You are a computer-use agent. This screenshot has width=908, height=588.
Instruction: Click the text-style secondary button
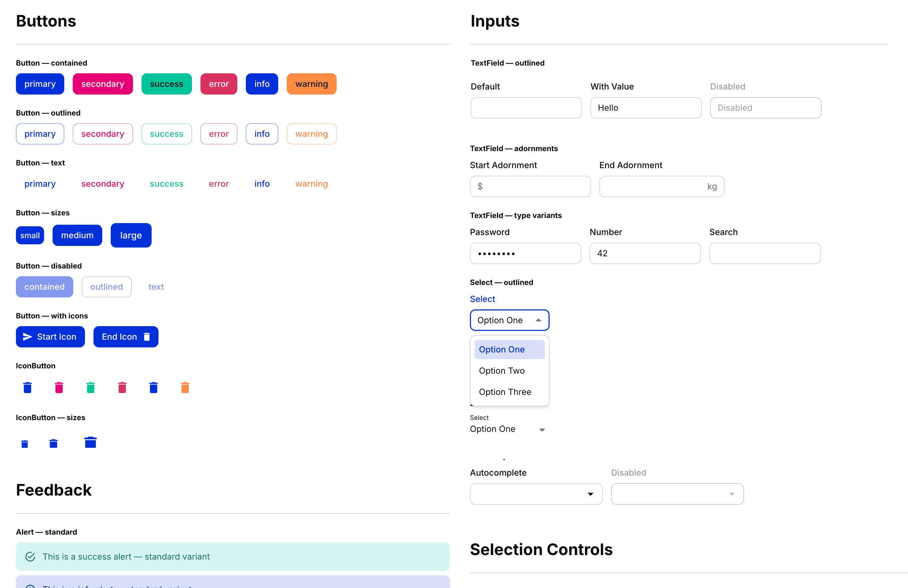tap(103, 184)
